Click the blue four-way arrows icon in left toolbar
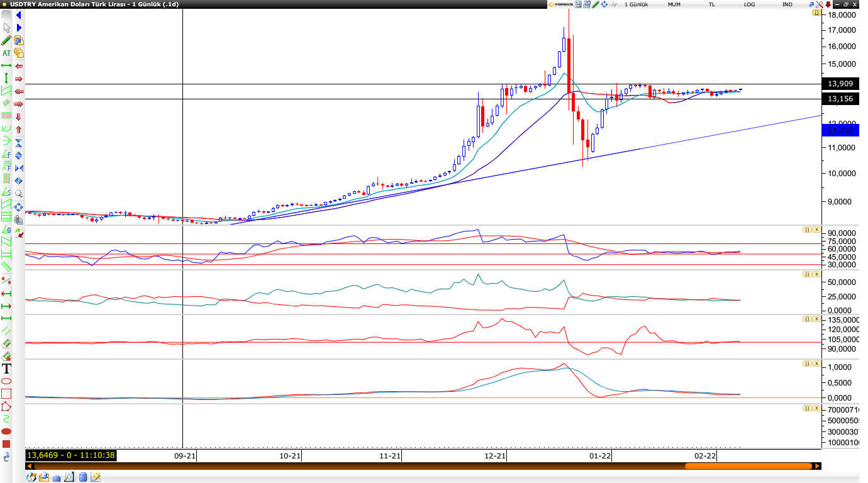 19,208
